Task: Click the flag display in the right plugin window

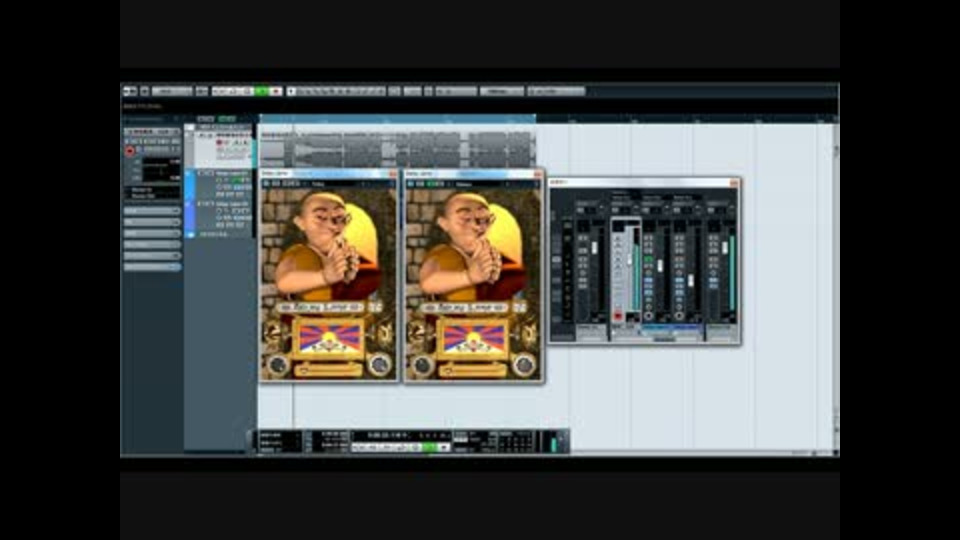Action: click(473, 339)
